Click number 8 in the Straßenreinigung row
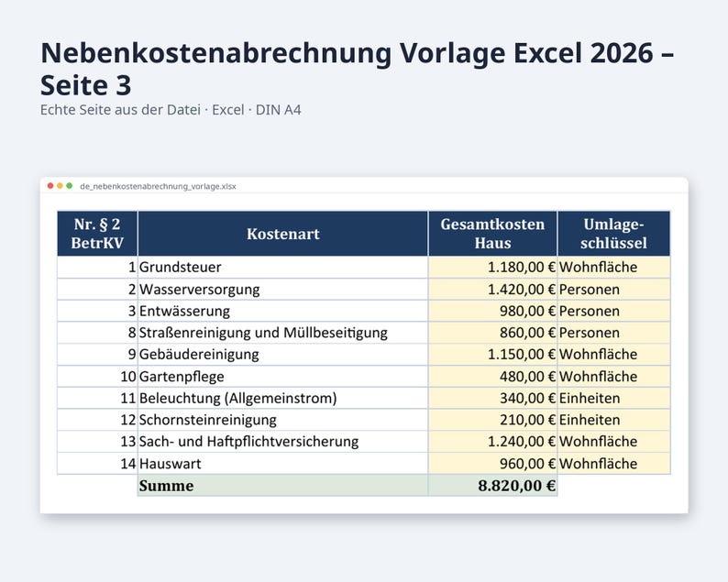728x582 pixels. (97, 333)
